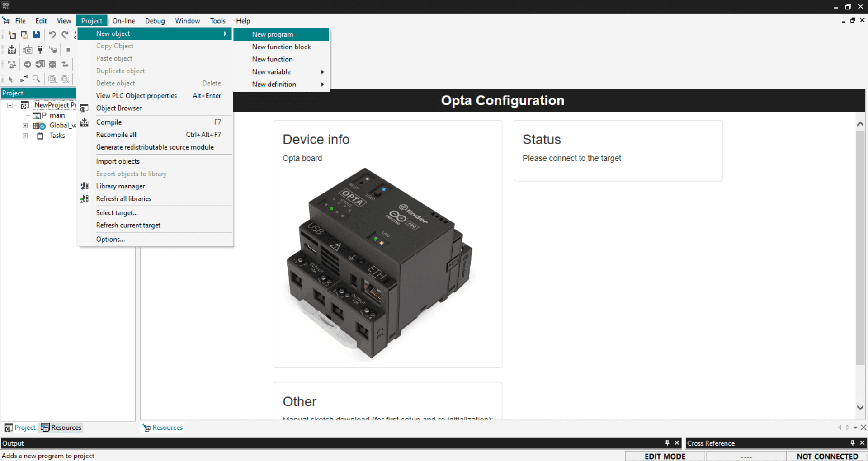Screen dimensions: 868x461
Task: Expand the Global_vars tree node
Action: (25, 126)
